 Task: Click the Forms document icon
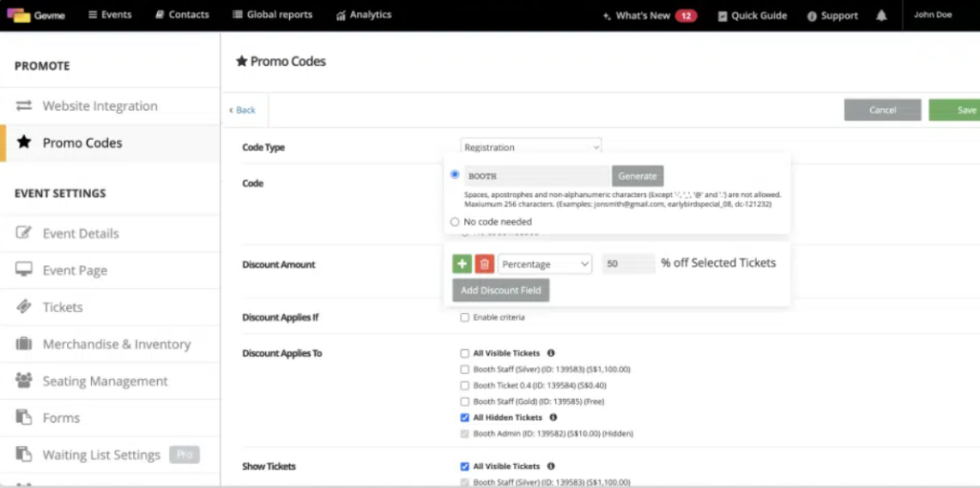coord(24,417)
